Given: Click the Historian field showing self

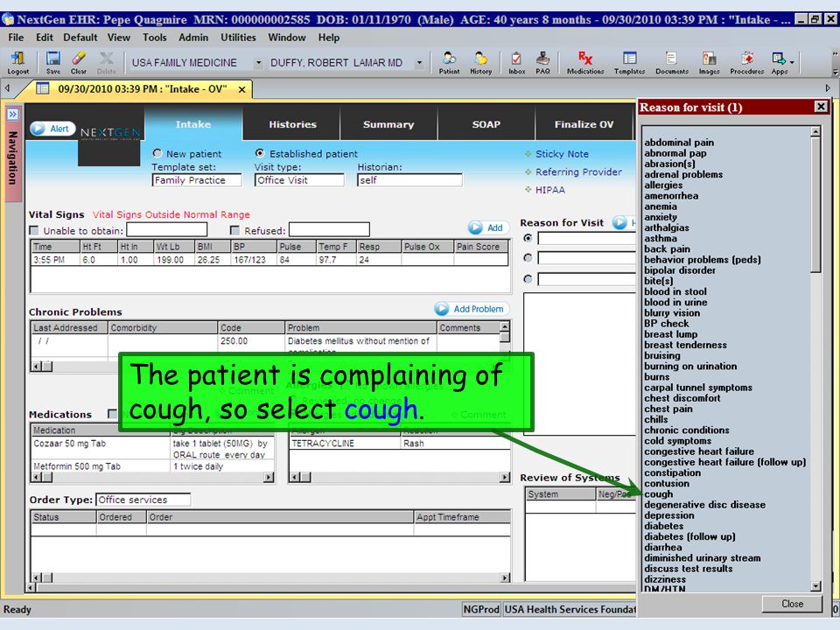Looking at the screenshot, I should click(409, 180).
